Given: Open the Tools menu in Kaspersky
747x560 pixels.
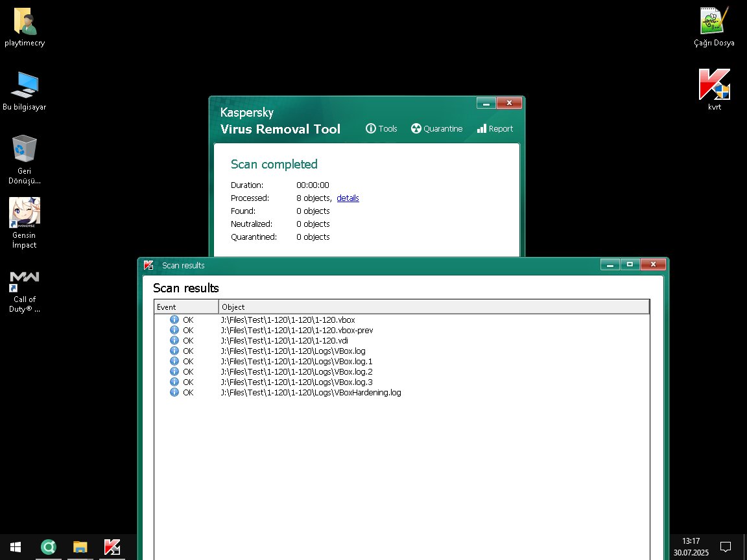Looking at the screenshot, I should (381, 128).
